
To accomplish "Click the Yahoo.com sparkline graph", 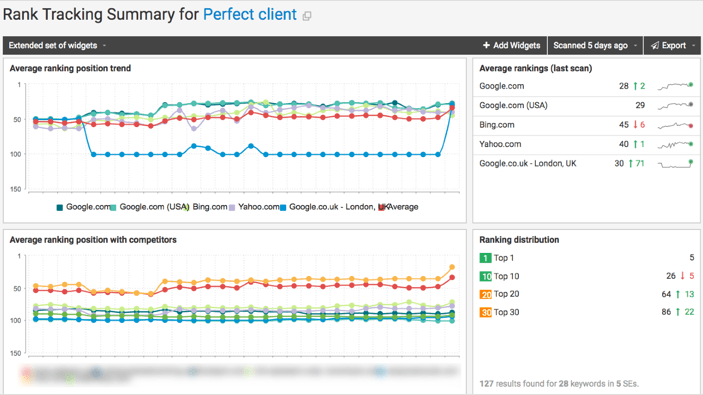I will coord(675,144).
